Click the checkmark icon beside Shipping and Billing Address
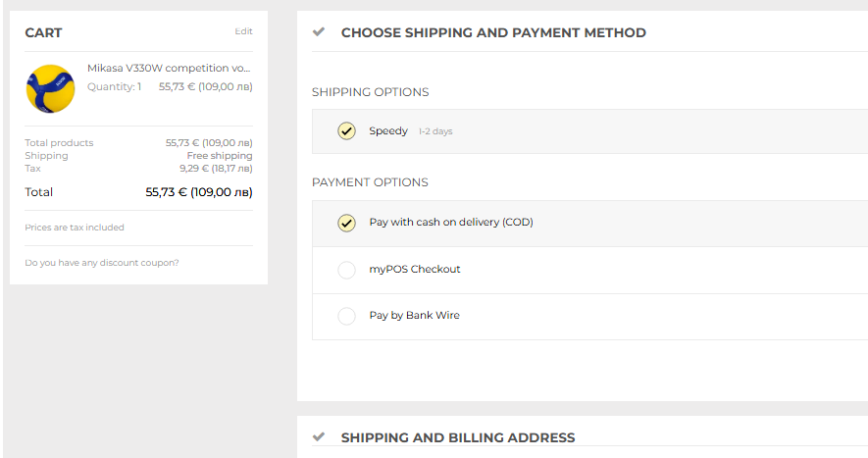Viewport: 868px width, 458px height. (319, 437)
